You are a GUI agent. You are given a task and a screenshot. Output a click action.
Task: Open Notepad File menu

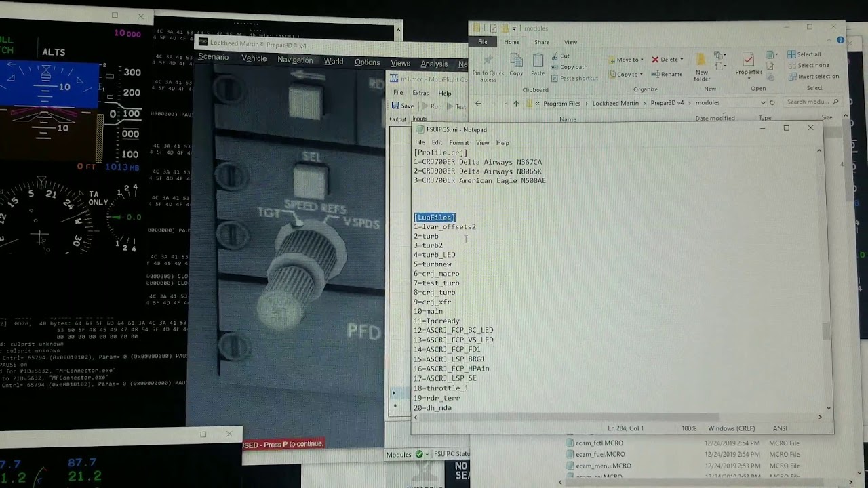(x=420, y=143)
